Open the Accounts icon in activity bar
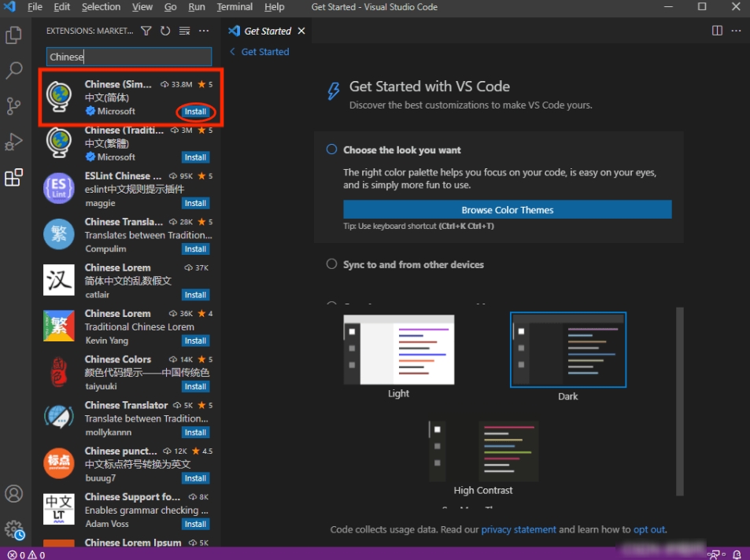The image size is (750, 560). pyautogui.click(x=14, y=494)
